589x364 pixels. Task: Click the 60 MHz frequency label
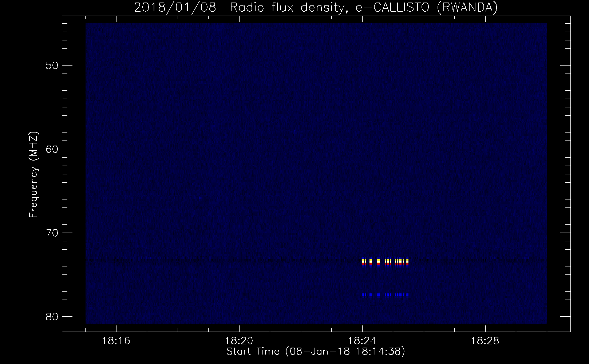pos(53,149)
